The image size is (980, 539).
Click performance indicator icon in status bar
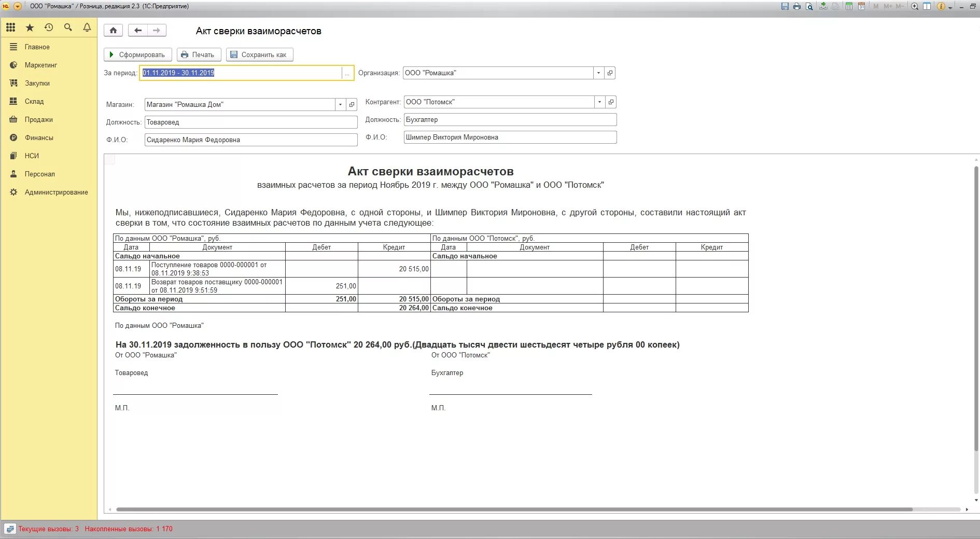[10, 529]
